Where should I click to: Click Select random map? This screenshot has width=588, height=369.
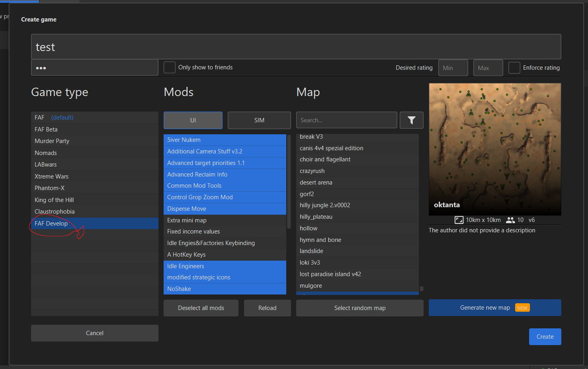pos(360,308)
